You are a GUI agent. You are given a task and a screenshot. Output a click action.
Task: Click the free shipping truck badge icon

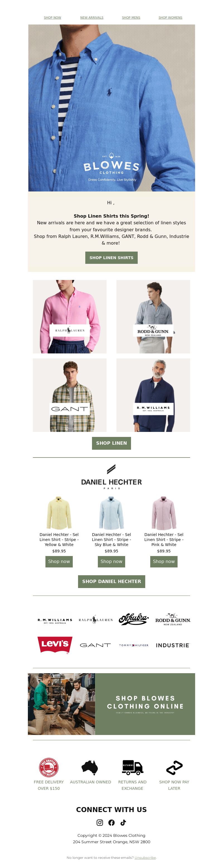pos(49,768)
